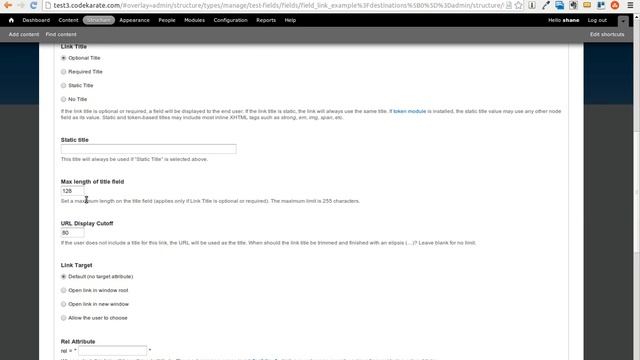Click the Rel Attribute text field
640x360 pixels.
[x=113, y=351]
